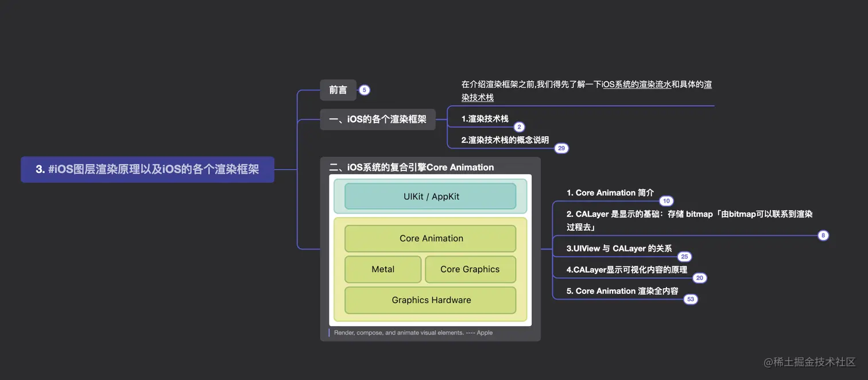Click the '2.渲染技术栈的概念说明' subtopic
Screen dimensions: 868x380
505,139
